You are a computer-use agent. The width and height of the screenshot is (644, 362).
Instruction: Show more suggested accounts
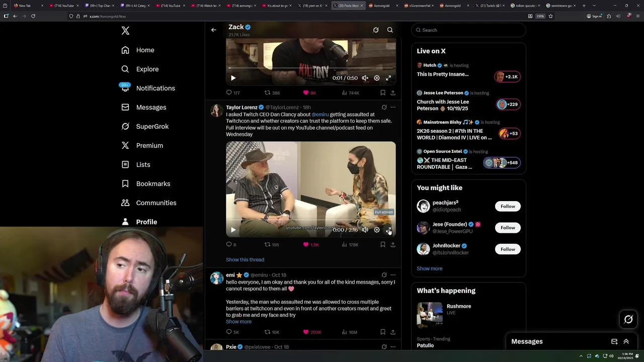[x=430, y=268]
